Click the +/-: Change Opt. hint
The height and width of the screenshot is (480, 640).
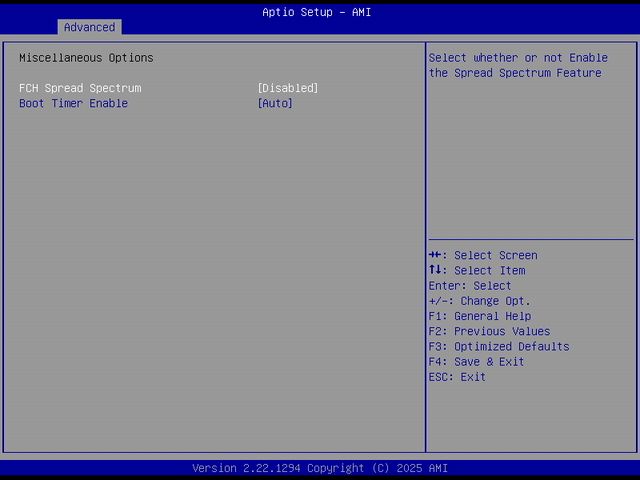coord(480,301)
